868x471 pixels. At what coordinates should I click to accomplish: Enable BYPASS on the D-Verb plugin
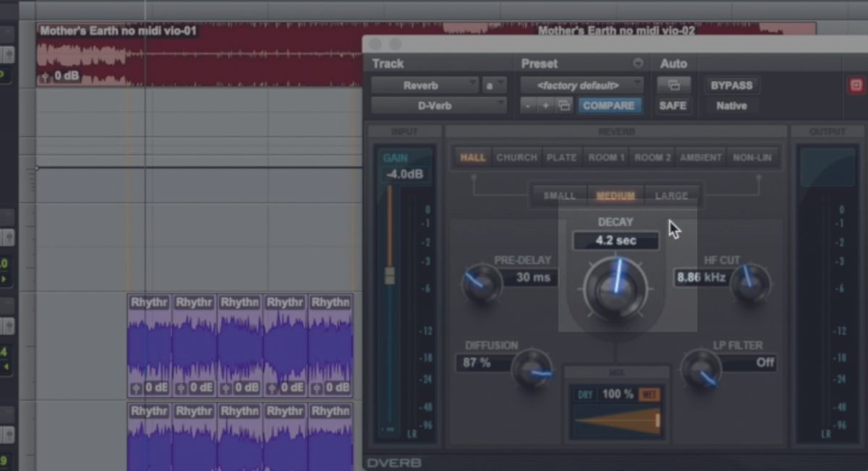pos(731,85)
